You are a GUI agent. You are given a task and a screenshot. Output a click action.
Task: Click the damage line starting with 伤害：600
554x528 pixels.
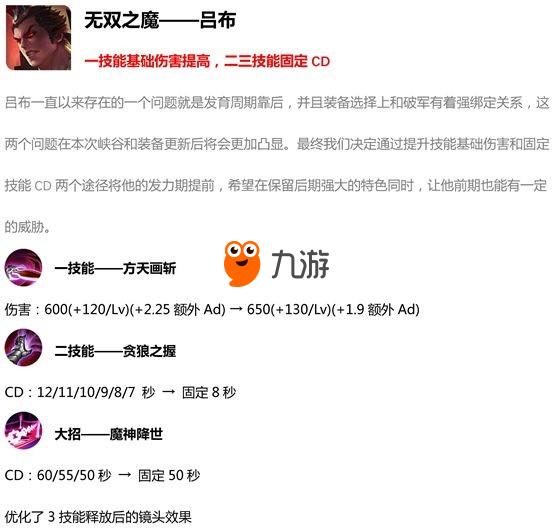pos(212,310)
